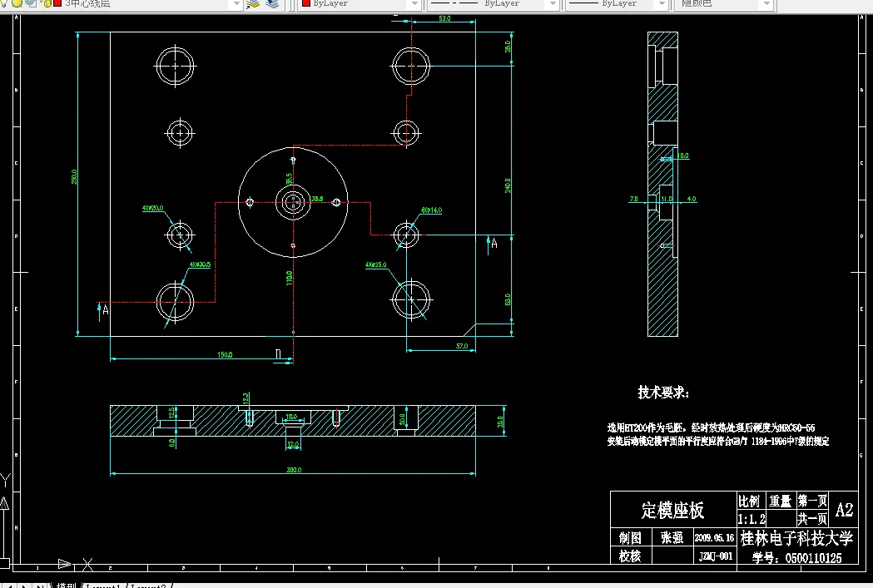
Task: Select the 11.0 dimension in side view
Action: pos(667,199)
